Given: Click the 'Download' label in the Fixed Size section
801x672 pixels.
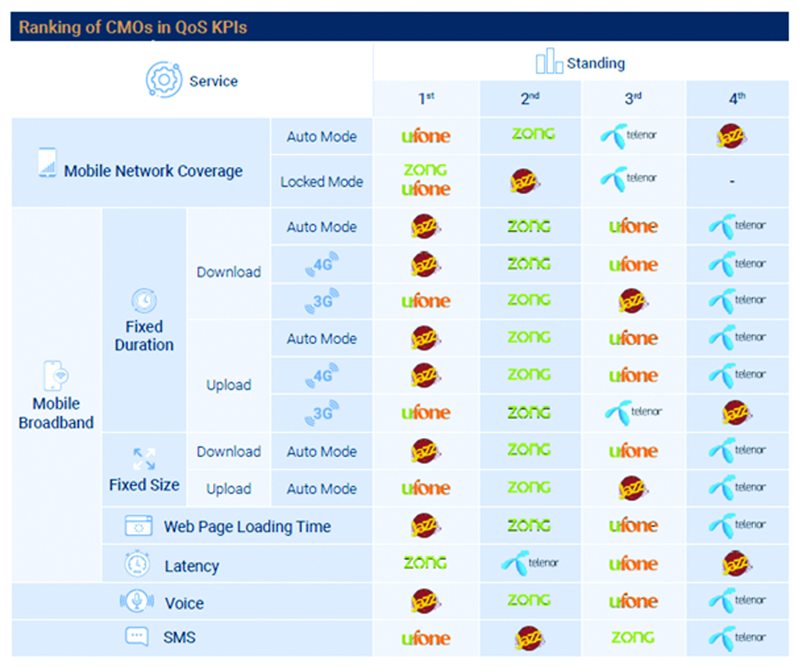Looking at the screenshot, I should [229, 451].
